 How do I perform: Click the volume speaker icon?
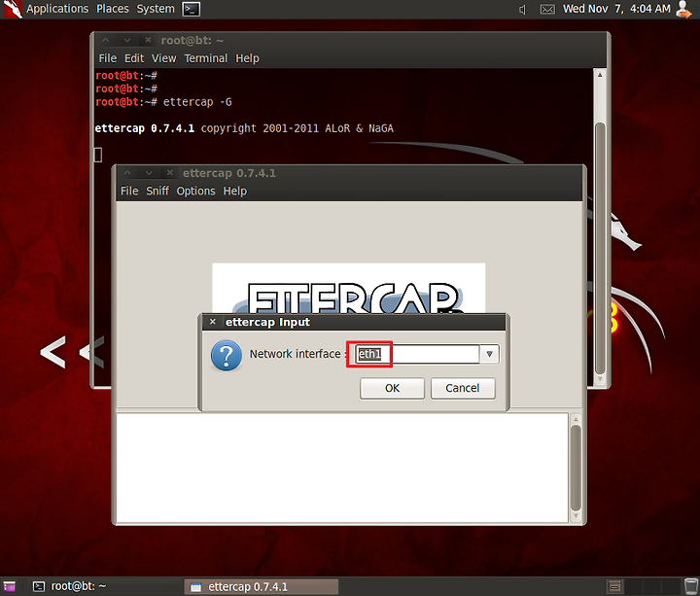point(522,10)
